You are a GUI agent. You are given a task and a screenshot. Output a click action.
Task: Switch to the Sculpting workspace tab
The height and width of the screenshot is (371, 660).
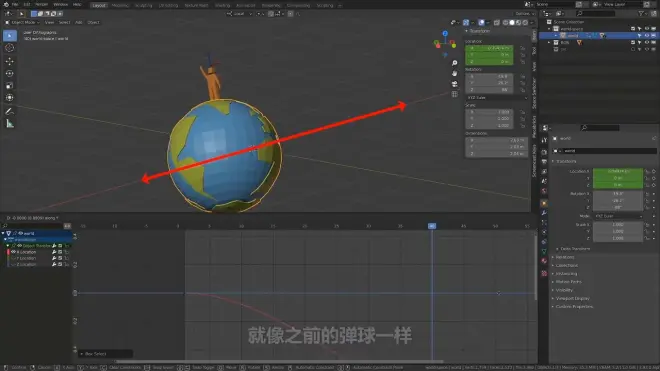[x=144, y=5]
